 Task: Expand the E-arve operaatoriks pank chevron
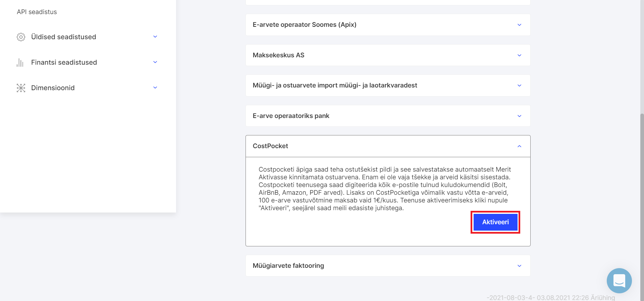tap(519, 116)
